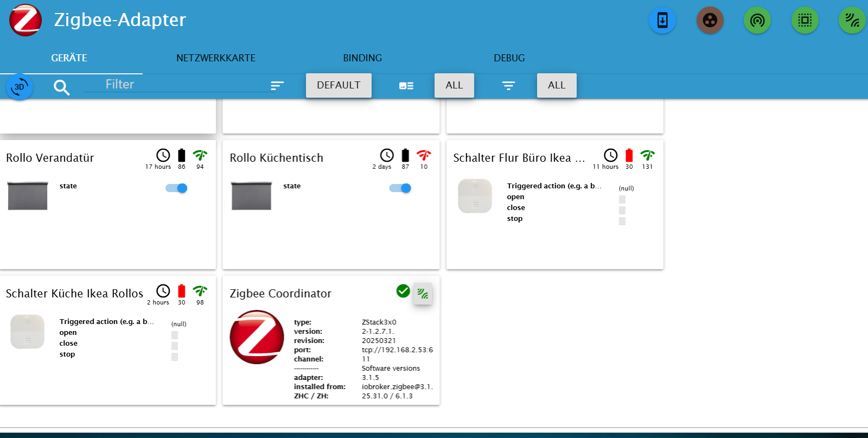Click the Zigbee logo in the header

click(25, 20)
